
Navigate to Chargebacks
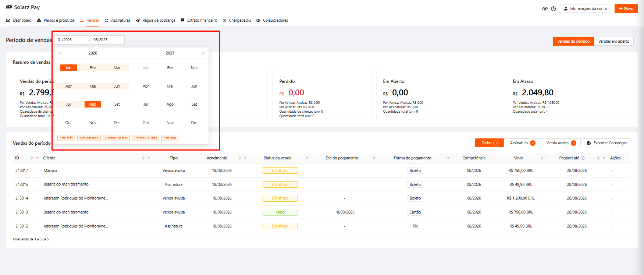coord(237,20)
